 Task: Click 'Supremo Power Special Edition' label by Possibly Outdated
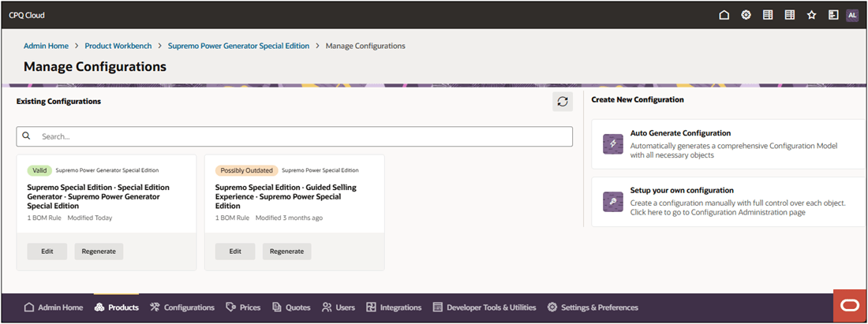320,170
